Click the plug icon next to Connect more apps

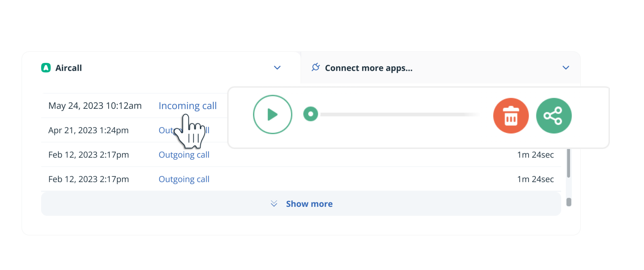[x=316, y=67]
